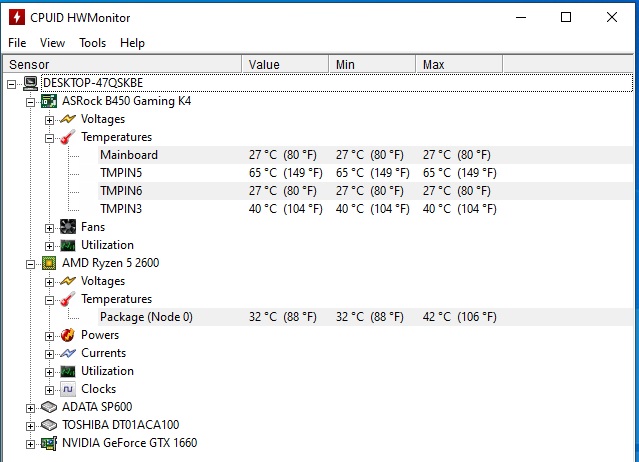
Task: Collapse the ASRock B450 Gaming K4 node
Action: (31, 102)
